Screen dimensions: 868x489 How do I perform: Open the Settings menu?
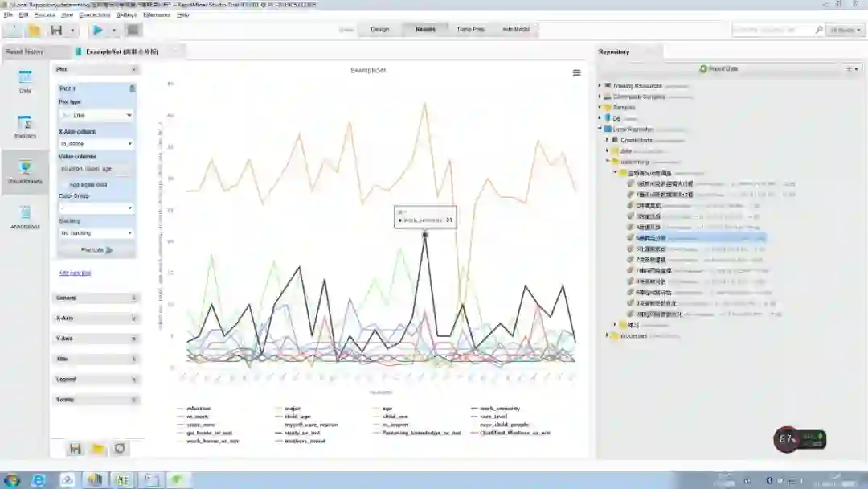tap(126, 15)
